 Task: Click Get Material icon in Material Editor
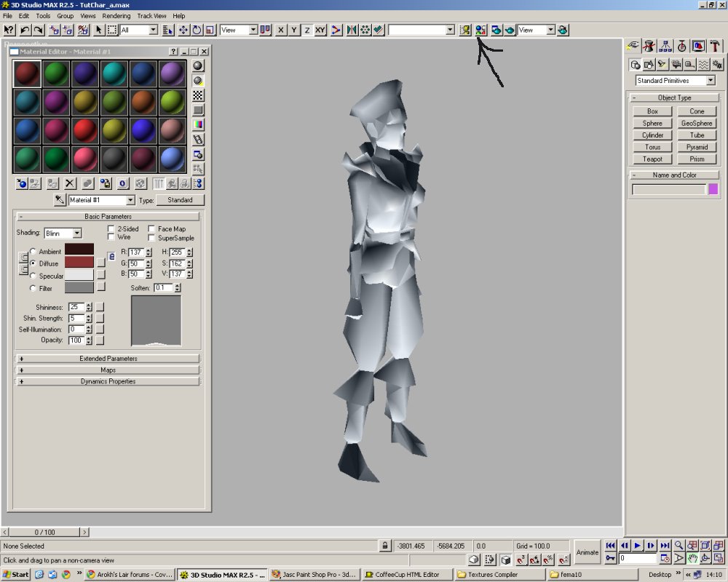click(21, 184)
